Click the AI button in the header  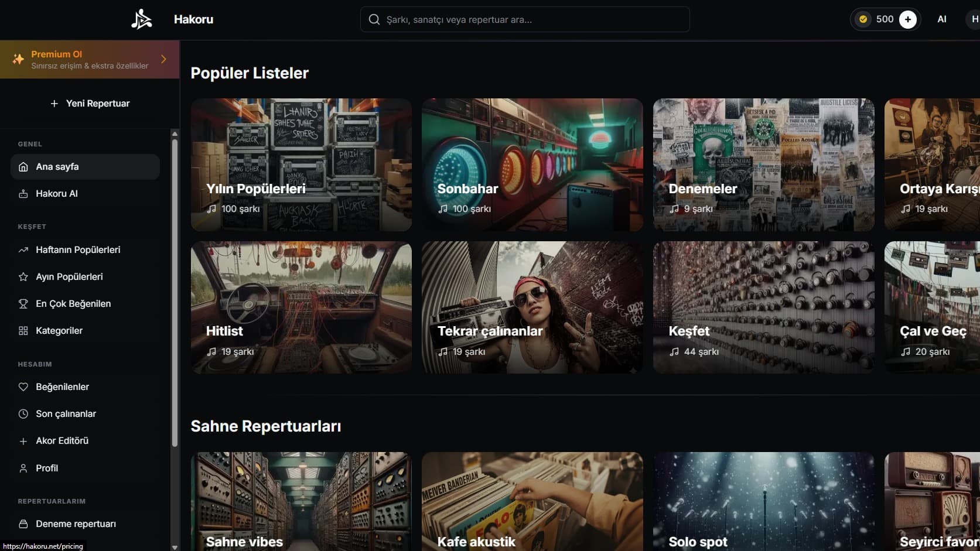click(942, 19)
